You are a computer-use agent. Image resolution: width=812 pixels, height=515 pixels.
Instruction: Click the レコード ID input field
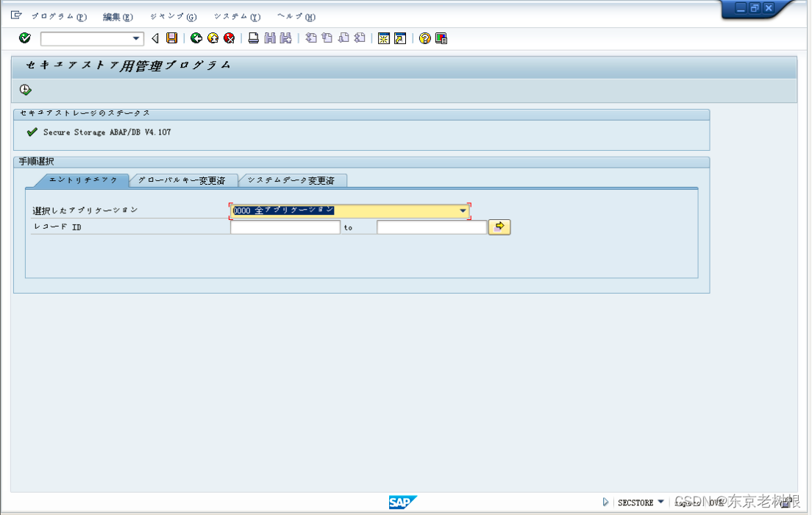[285, 227]
